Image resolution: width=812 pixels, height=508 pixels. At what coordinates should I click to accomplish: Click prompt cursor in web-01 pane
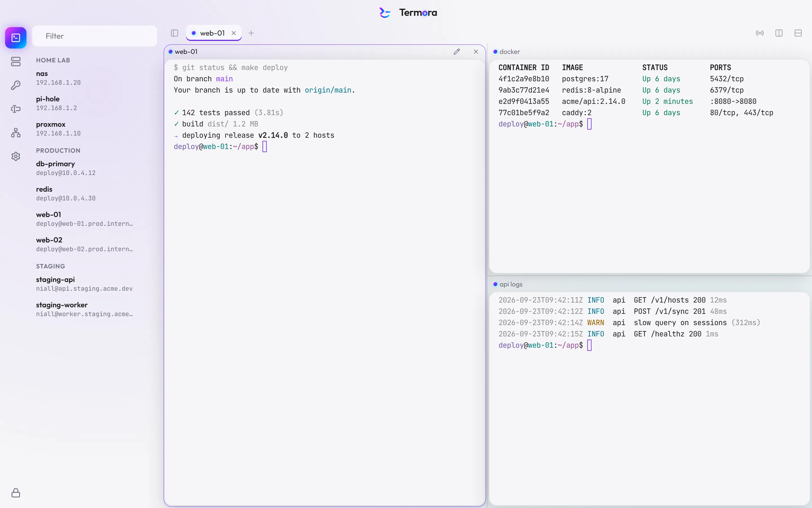click(265, 146)
